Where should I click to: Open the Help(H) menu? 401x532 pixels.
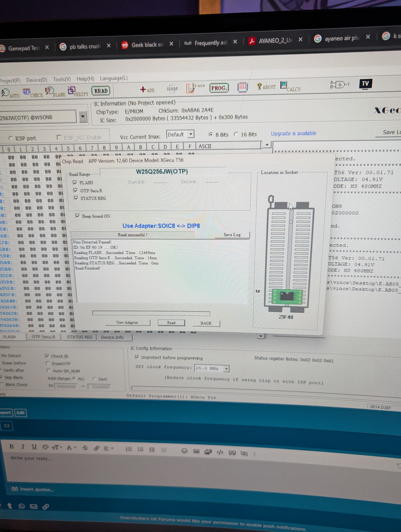click(x=85, y=79)
